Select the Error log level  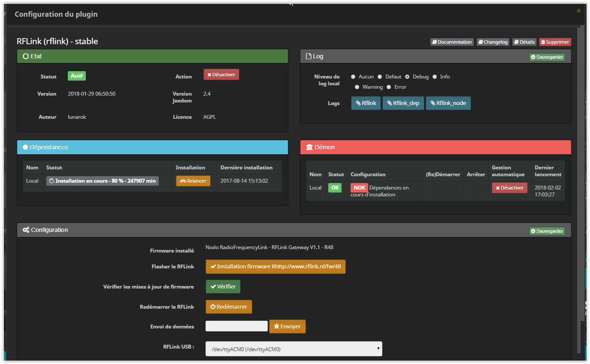pos(389,87)
